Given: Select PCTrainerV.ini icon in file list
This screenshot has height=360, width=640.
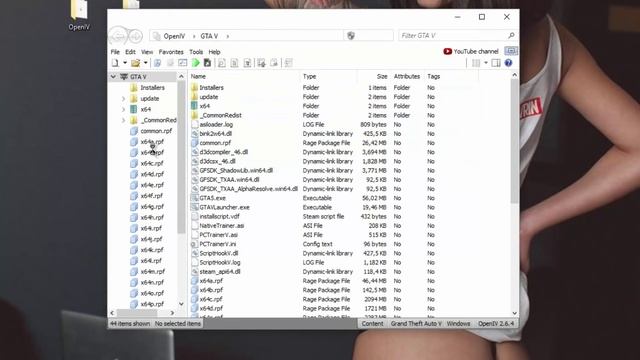Looking at the screenshot, I should 195,244.
